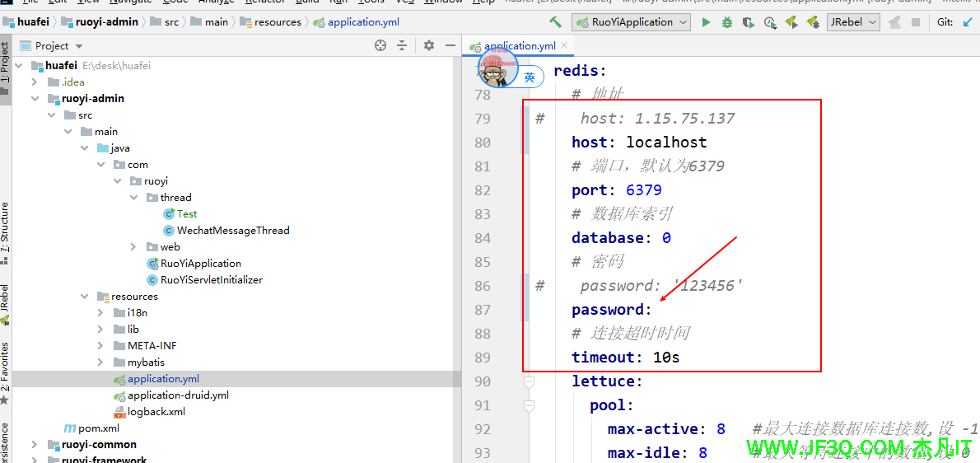Click the Git update project arrow
This screenshot has width=980, height=463.
[x=965, y=22]
